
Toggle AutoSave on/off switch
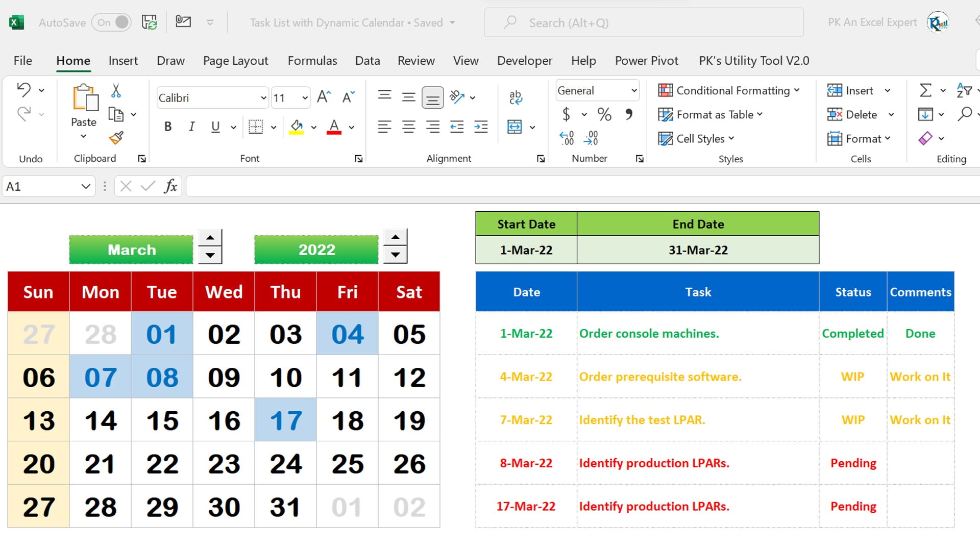(110, 22)
